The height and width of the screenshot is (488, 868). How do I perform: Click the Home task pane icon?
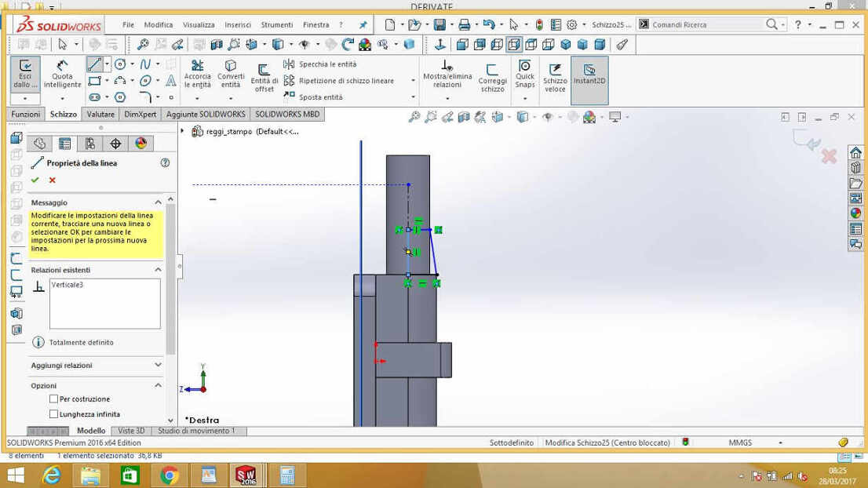(855, 153)
